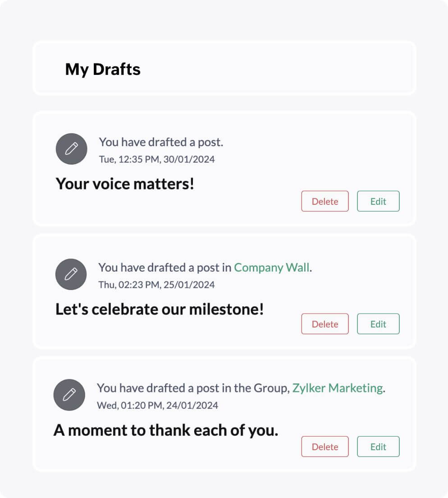
Task: Click the Thu, 02:23 PM, 25/01/2024 timestamp
Action: [156, 285]
